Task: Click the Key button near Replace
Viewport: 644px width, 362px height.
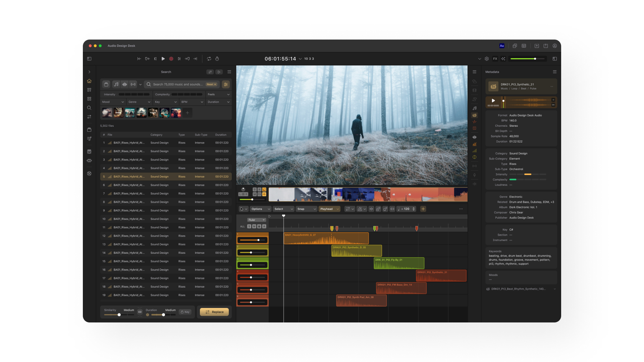Action: 185,312
